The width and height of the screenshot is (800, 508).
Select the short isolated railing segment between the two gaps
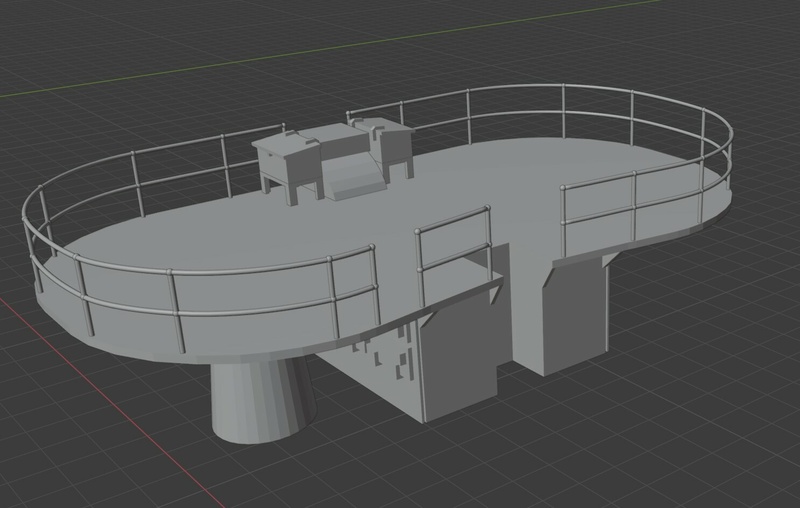(x=454, y=255)
